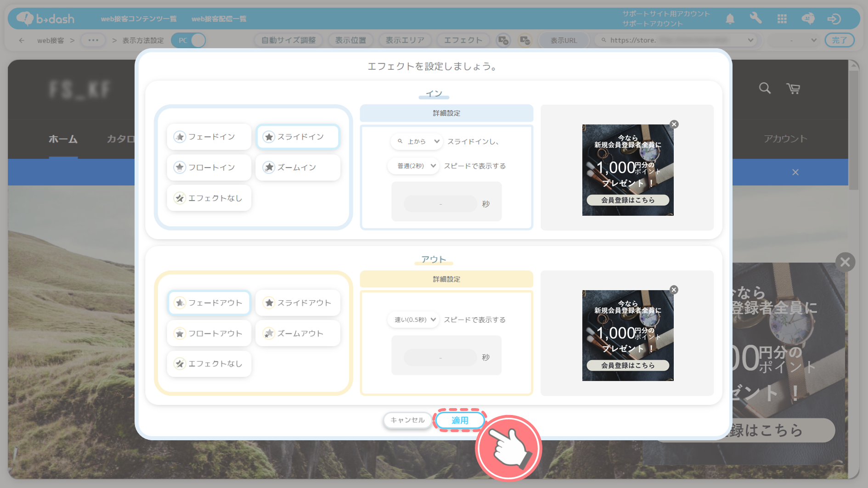Click 会員登録はこちら in アウト preview
The width and height of the screenshot is (868, 488).
point(628,365)
